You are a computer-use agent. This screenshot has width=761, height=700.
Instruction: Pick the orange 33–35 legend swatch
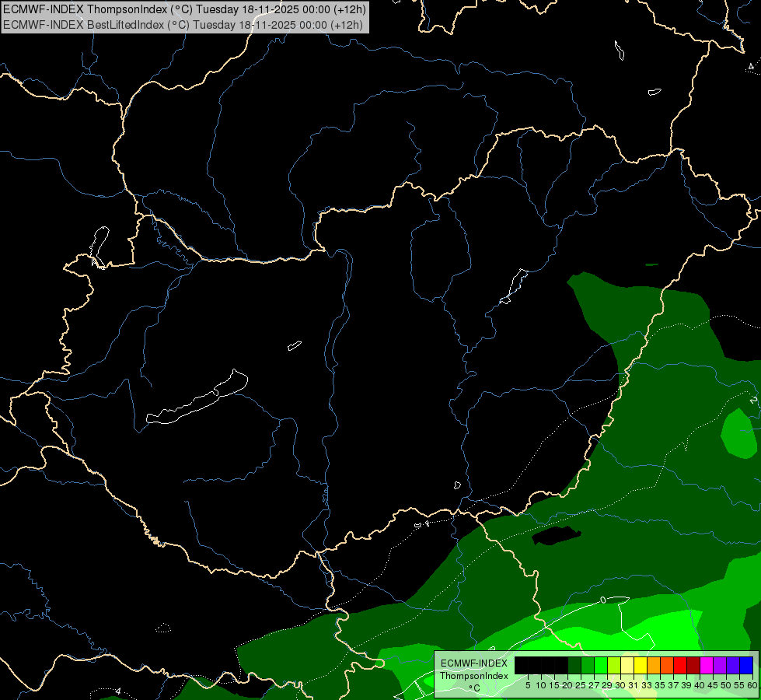click(x=653, y=665)
